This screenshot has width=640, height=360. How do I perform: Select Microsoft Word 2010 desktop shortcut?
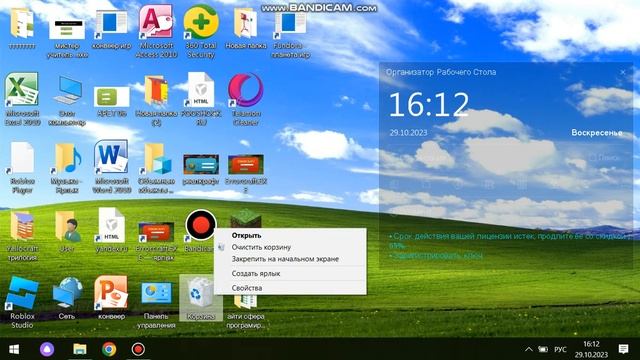(x=111, y=167)
